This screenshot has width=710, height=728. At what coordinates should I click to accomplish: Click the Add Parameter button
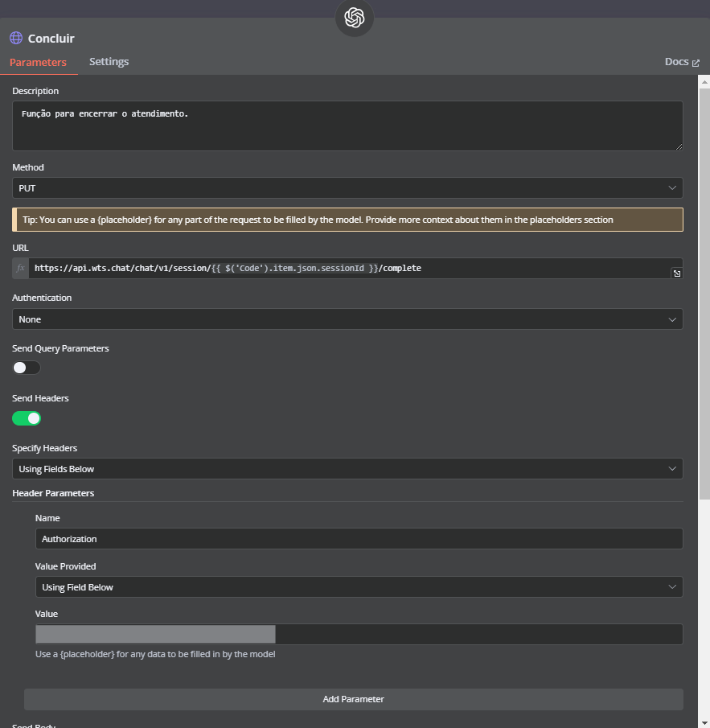(353, 699)
